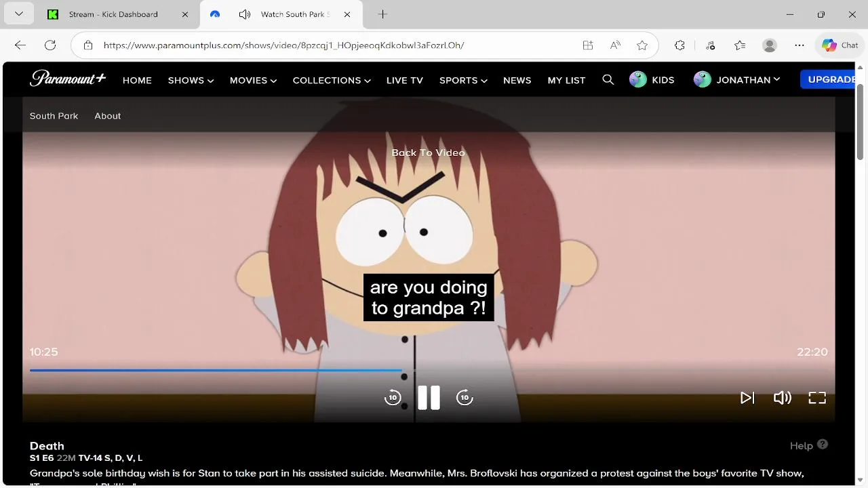Select the About tab
This screenshot has width=868, height=488.
pos(108,116)
